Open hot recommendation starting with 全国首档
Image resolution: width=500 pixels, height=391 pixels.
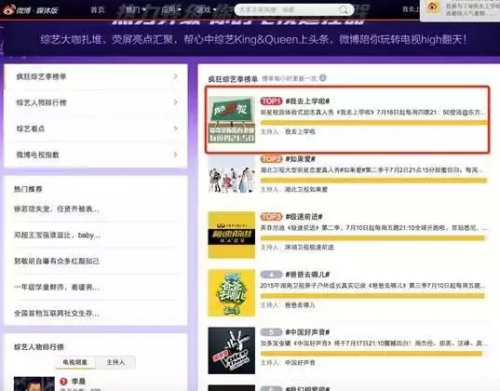pos(56,313)
